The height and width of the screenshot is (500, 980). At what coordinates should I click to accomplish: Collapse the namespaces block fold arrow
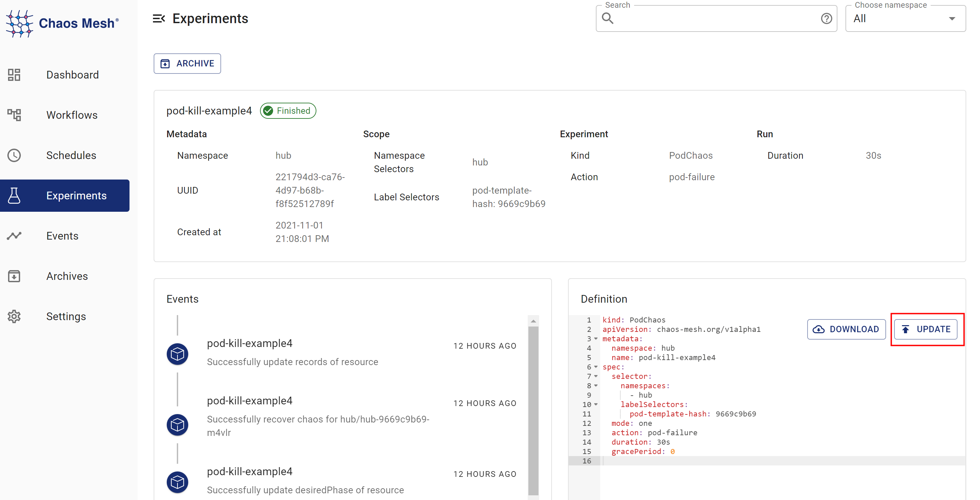pyautogui.click(x=596, y=386)
